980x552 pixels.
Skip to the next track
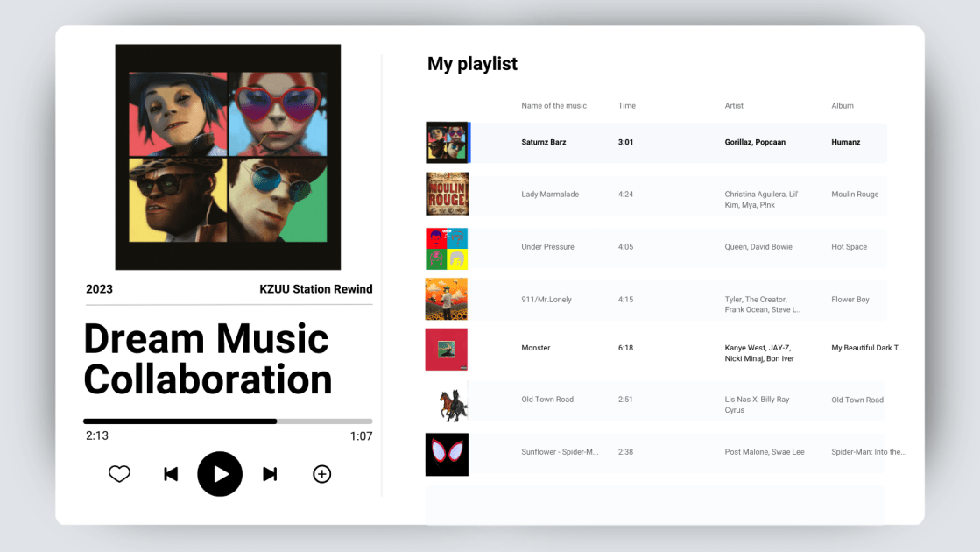(270, 474)
